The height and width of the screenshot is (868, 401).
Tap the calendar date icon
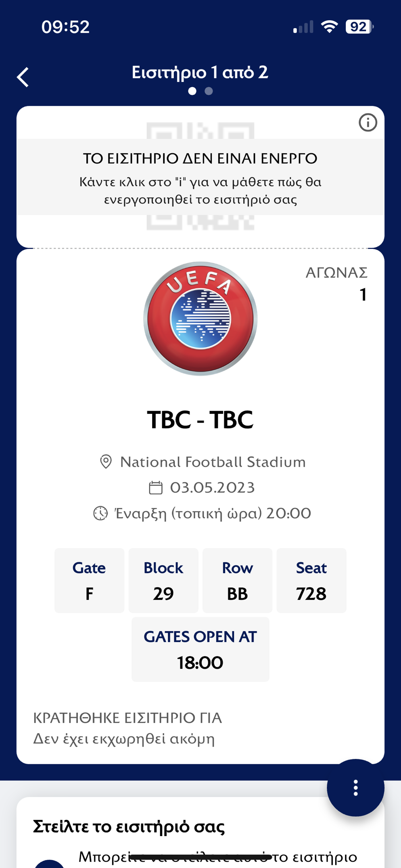point(156,488)
